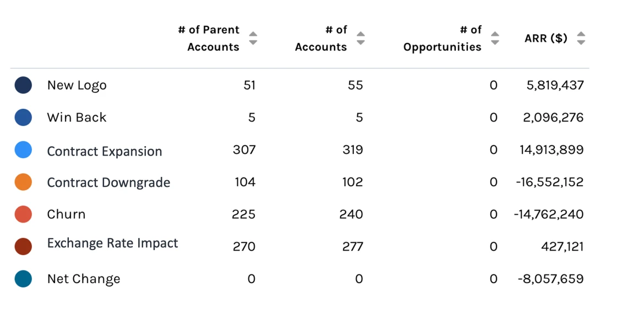Click the Contract Downgrade orange dot

(x=23, y=182)
